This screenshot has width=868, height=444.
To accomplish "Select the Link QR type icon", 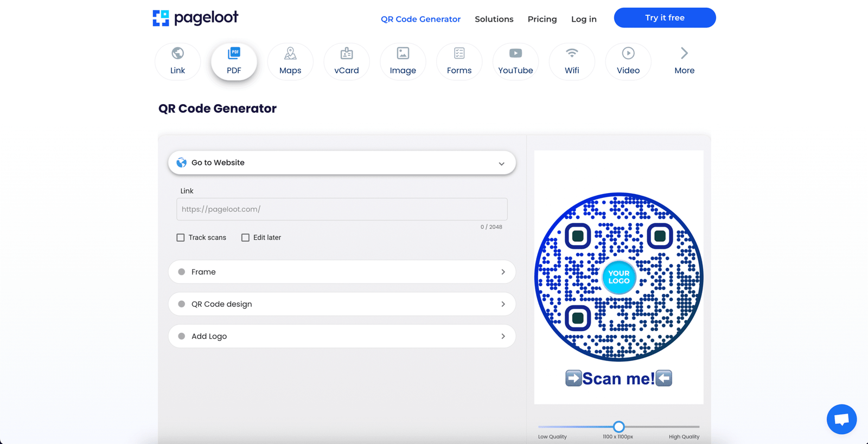I will point(177,61).
